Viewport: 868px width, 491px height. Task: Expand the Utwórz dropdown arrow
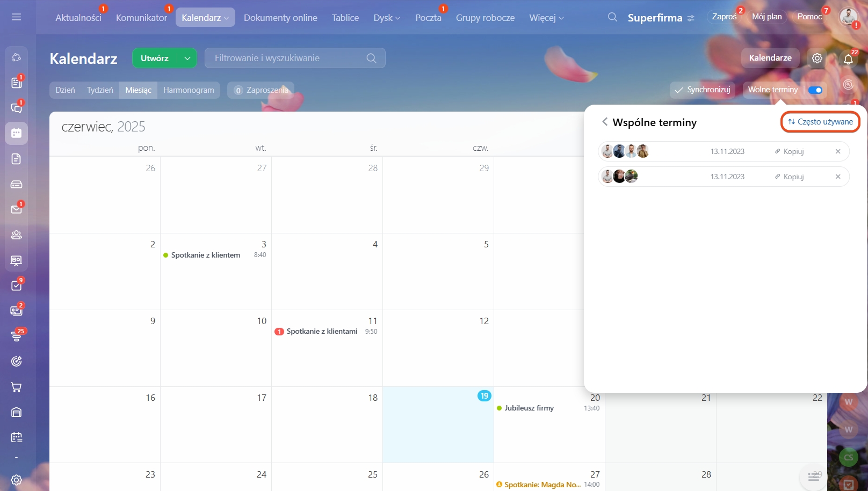[x=187, y=58]
